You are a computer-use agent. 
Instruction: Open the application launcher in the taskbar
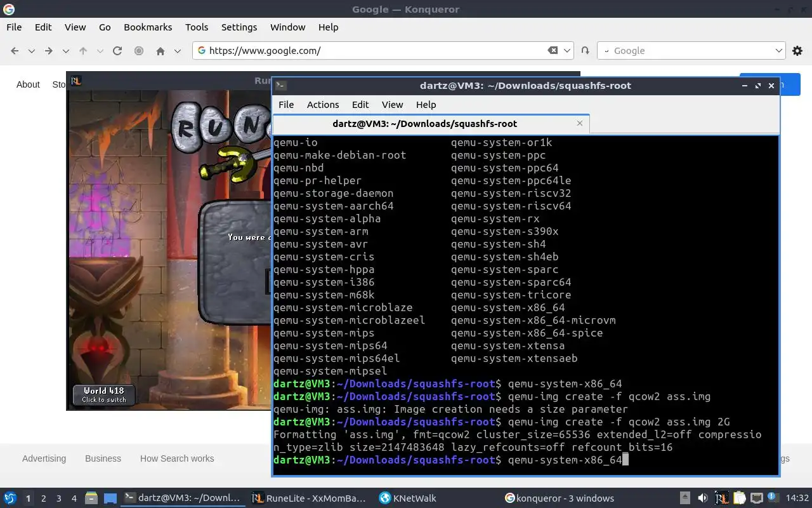click(x=10, y=498)
